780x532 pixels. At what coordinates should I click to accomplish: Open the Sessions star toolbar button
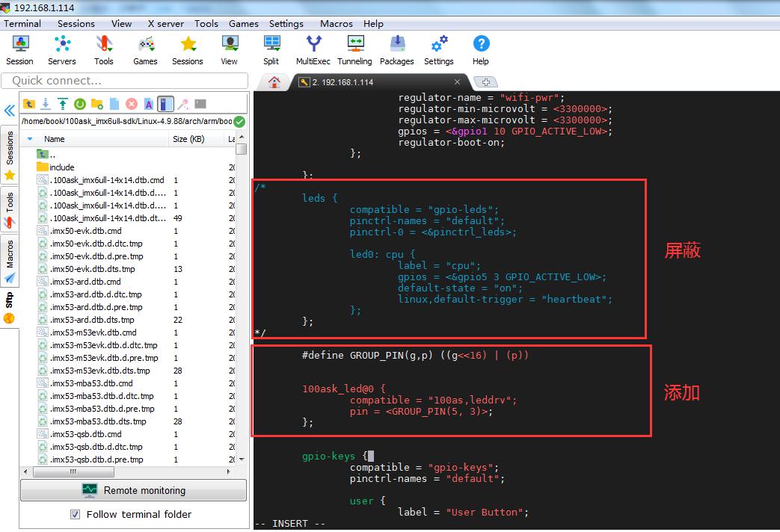pyautogui.click(x=188, y=50)
